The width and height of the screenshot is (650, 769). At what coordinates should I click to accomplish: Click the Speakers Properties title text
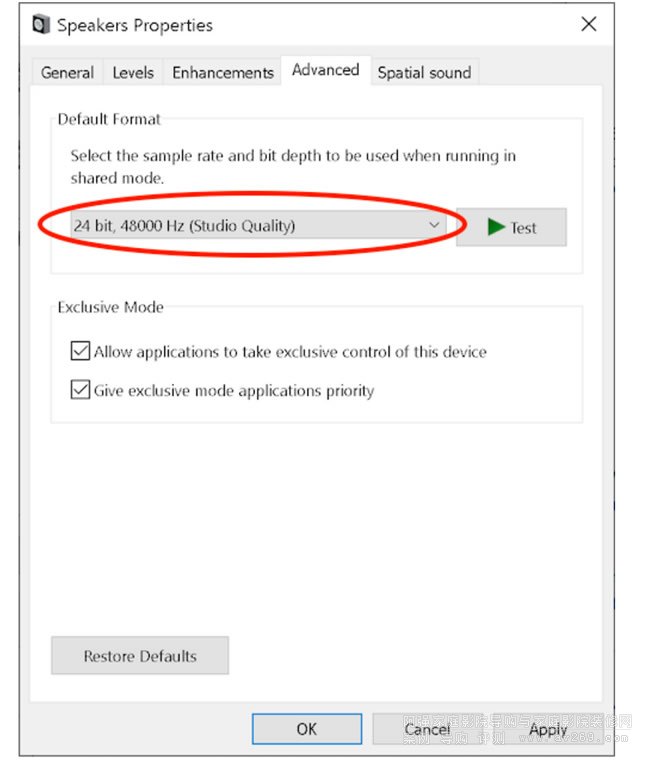tap(135, 25)
